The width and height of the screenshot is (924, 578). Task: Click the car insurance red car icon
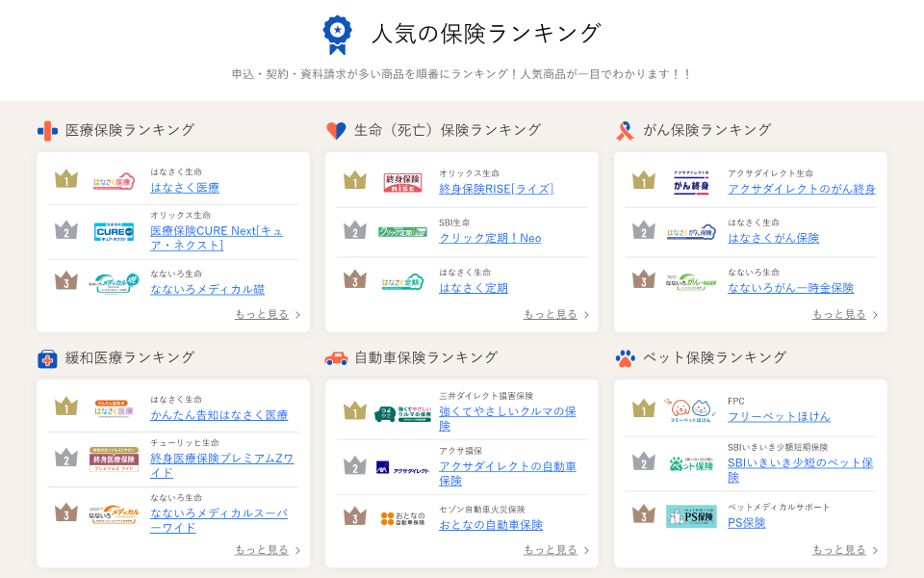click(x=336, y=358)
